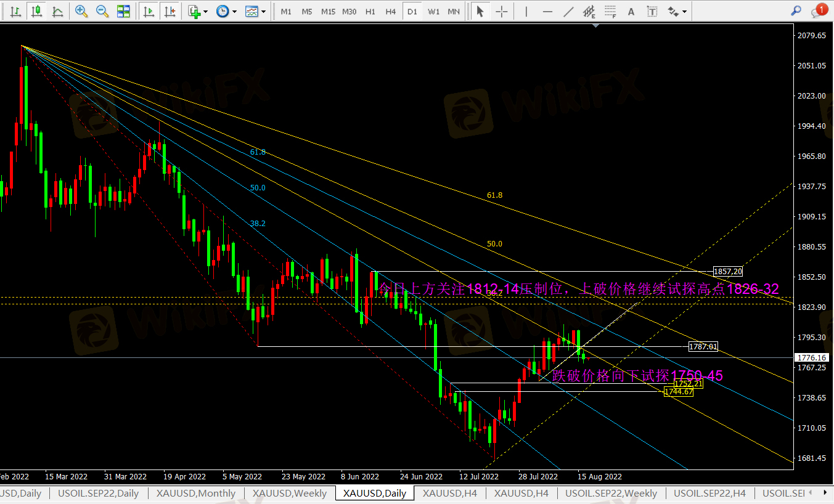This screenshot has height=504, width=834.
Task: Select the H4 timeframe button
Action: 390,11
